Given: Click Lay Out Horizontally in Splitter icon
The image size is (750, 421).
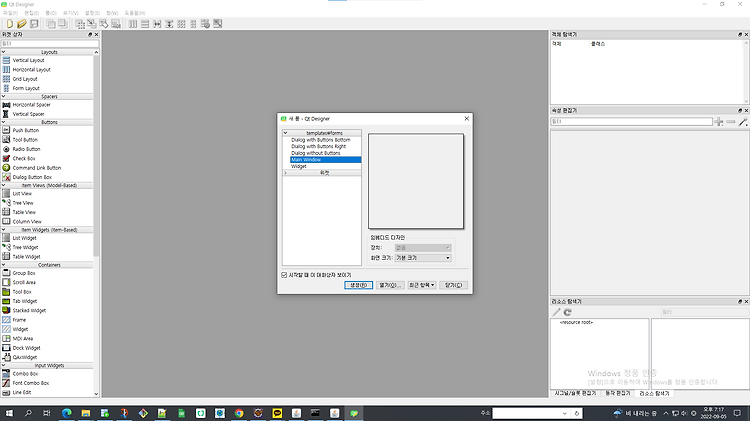Looking at the screenshot, I should pyautogui.click(x=157, y=23).
